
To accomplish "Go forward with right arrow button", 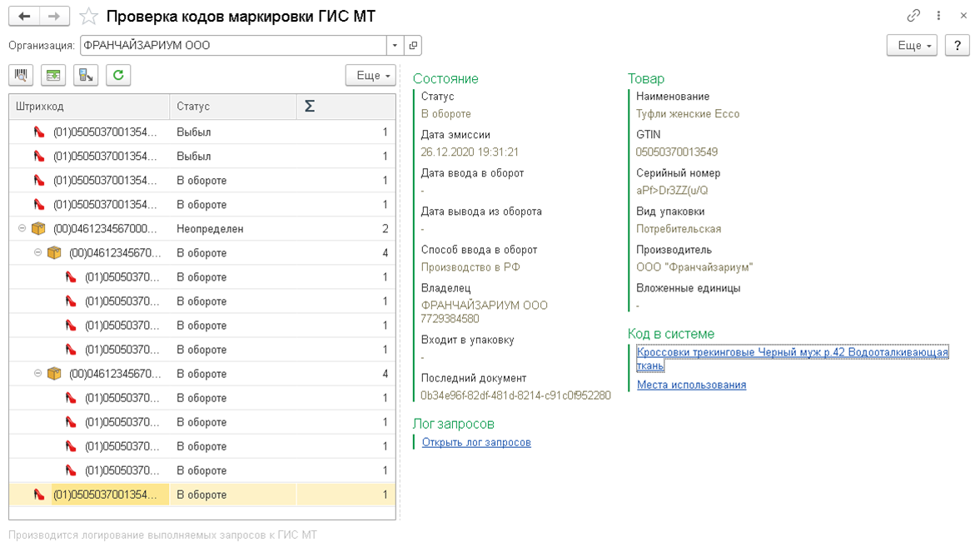I will click(x=54, y=16).
